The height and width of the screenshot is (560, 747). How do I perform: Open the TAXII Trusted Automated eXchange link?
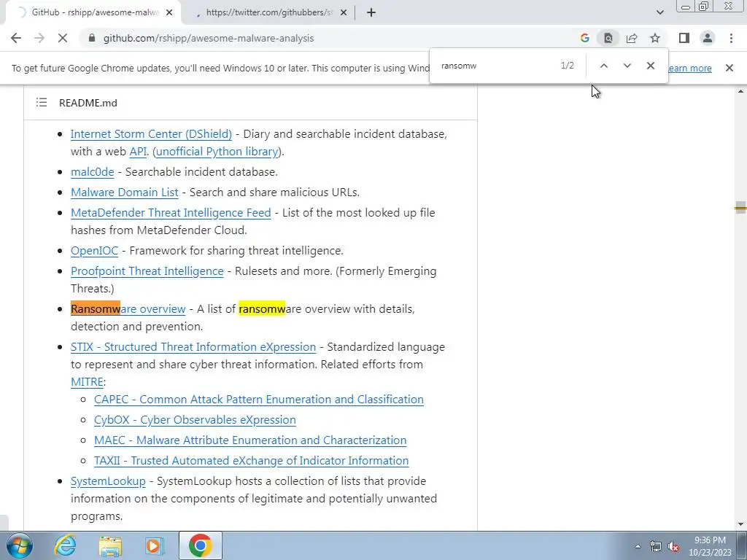click(x=251, y=461)
